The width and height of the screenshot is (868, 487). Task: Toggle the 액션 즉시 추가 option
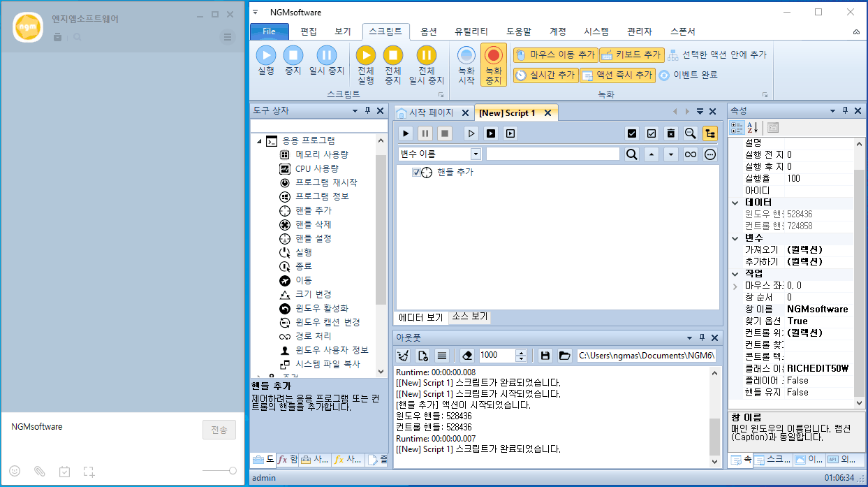(617, 75)
